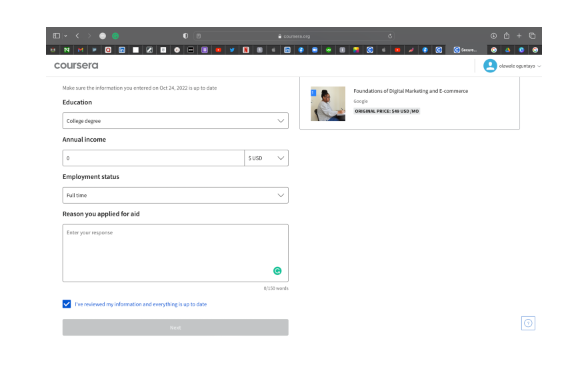Viewport: 585px width, 370px height.
Task: Open the Employment status Full time dropdown
Action: (175, 195)
